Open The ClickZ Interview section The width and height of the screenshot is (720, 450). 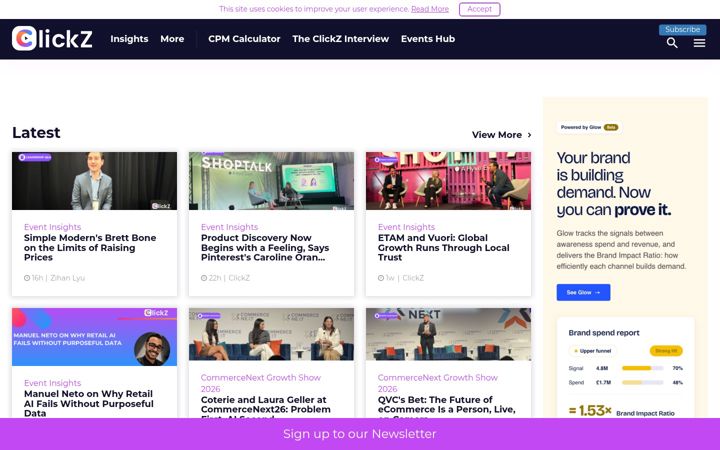coord(340,39)
